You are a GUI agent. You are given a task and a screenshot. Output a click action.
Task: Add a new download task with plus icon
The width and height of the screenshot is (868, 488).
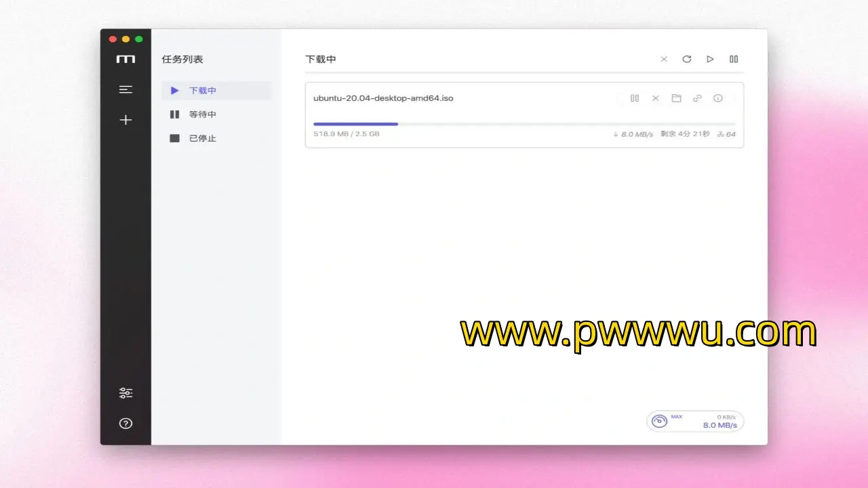click(x=125, y=120)
